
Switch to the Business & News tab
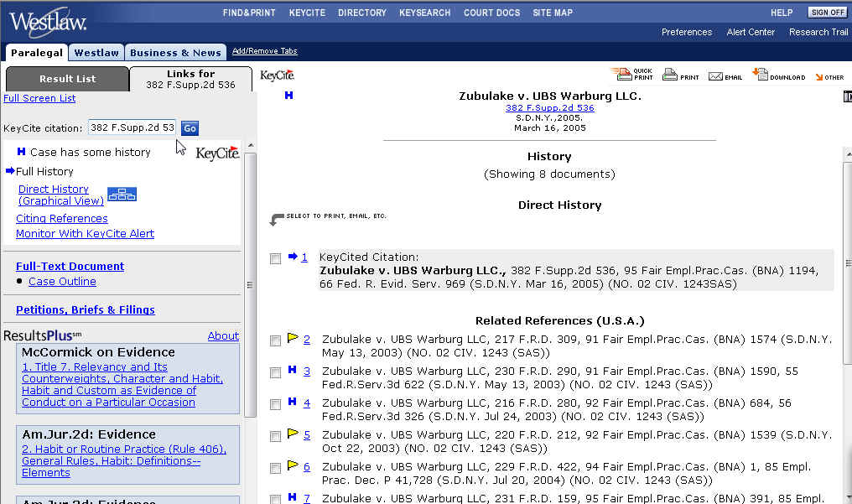175,53
